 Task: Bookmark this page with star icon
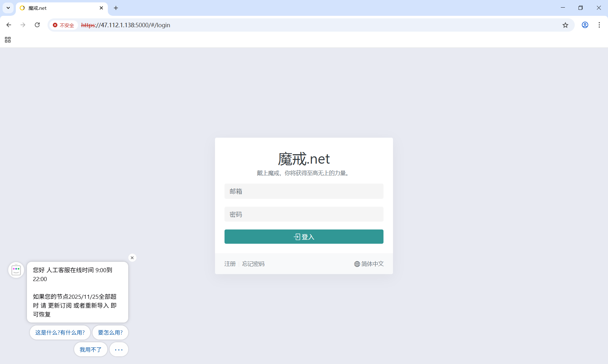point(565,25)
